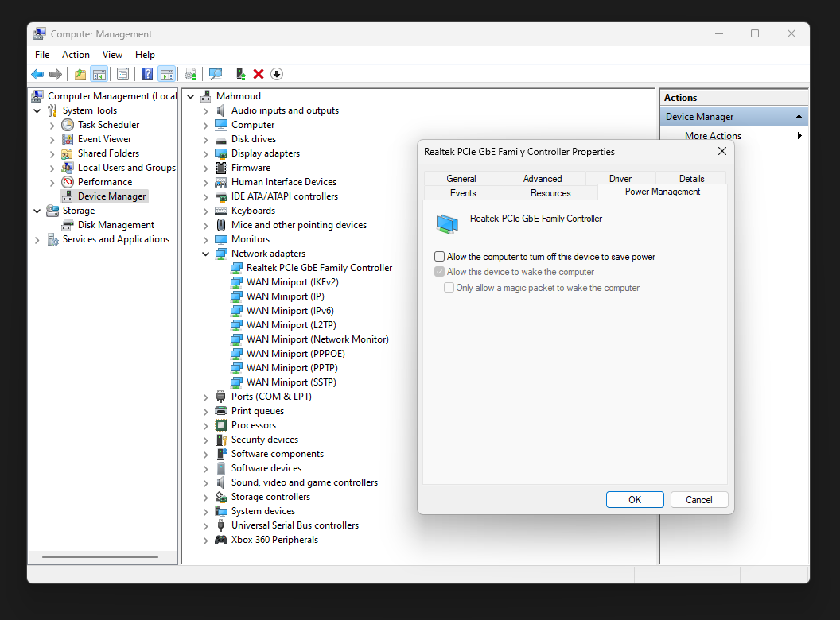Click the Keyboards icon in device tree
The height and width of the screenshot is (620, 840).
(220, 211)
